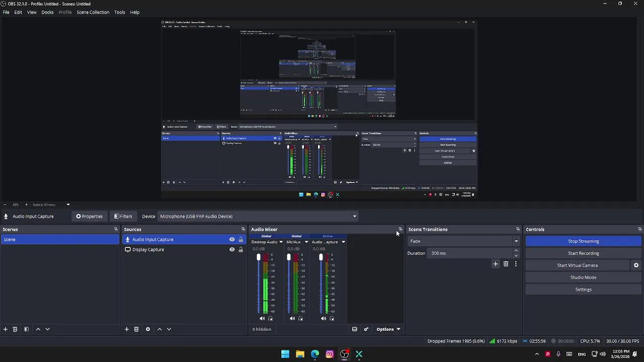Open the Help menu
Screen dimensions: 644x362
pyautogui.click(x=135, y=12)
